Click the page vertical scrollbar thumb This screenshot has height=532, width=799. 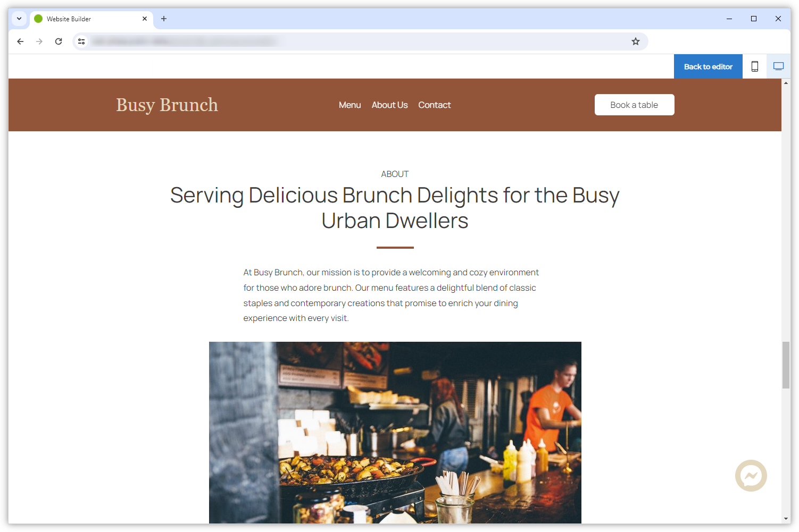click(x=786, y=365)
